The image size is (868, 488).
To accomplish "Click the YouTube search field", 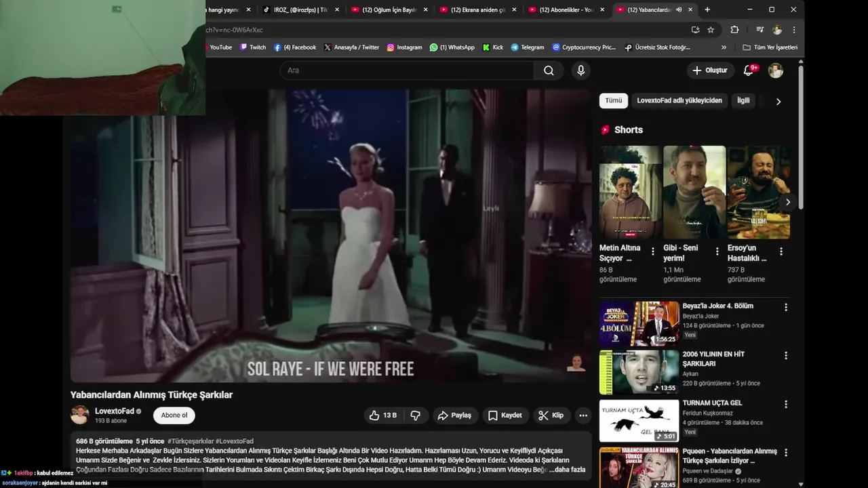I will (x=407, y=70).
